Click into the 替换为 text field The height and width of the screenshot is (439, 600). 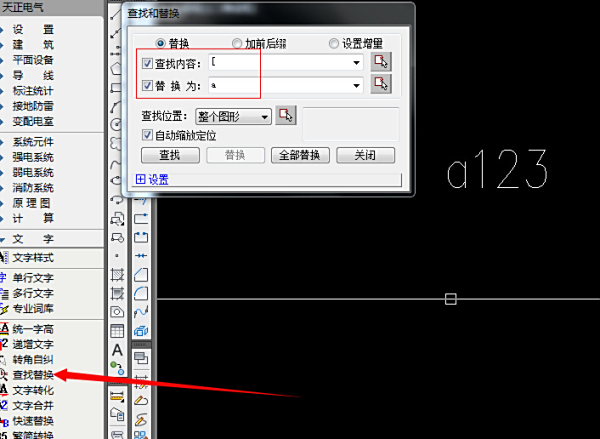tap(286, 85)
